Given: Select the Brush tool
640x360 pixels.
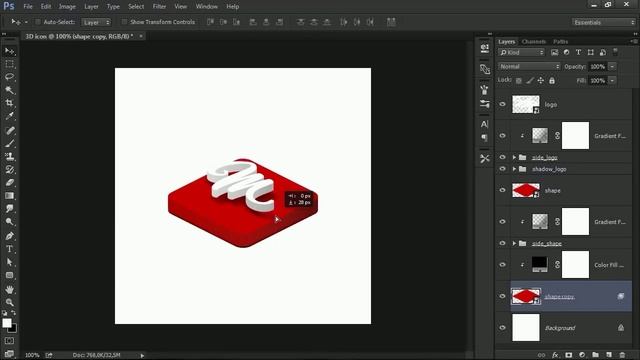Looking at the screenshot, I should point(9,144).
